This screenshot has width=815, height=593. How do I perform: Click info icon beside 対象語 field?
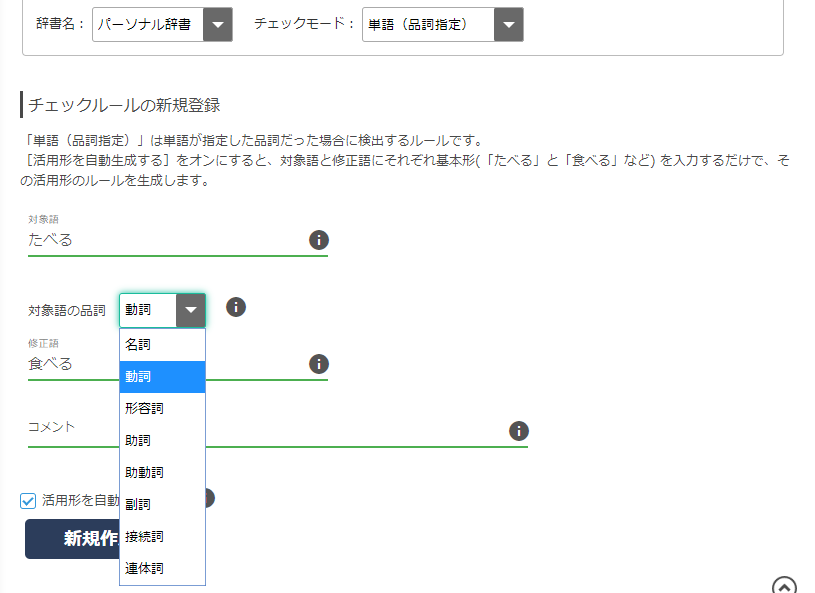pos(318,240)
